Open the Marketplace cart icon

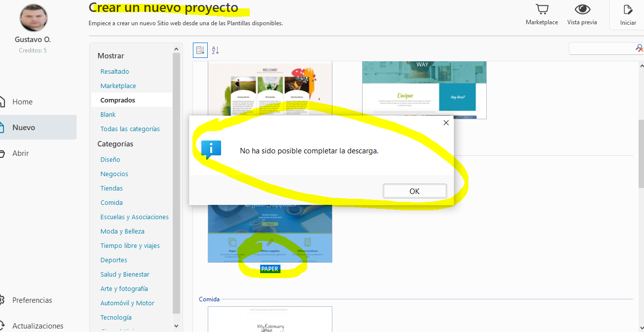pyautogui.click(x=542, y=9)
